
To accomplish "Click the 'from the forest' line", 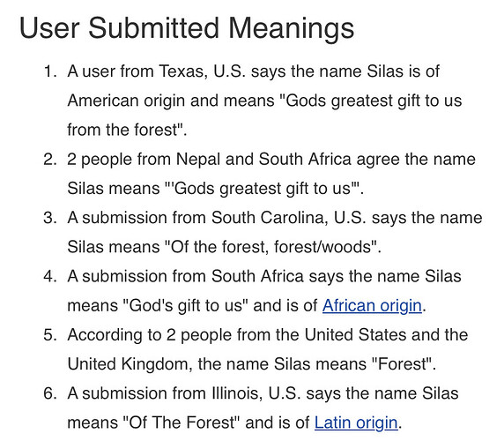I will 127,130.
